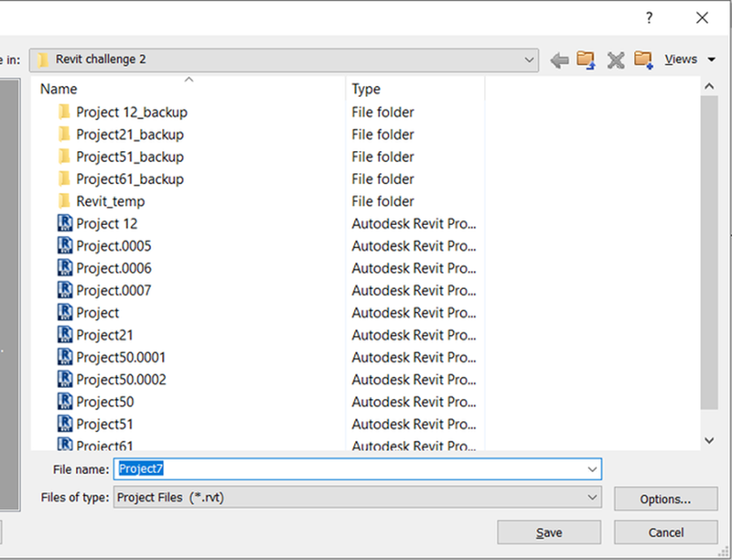732x560 pixels.
Task: Click the 'File folder' type cell for Project 12_backup
Action: [382, 112]
